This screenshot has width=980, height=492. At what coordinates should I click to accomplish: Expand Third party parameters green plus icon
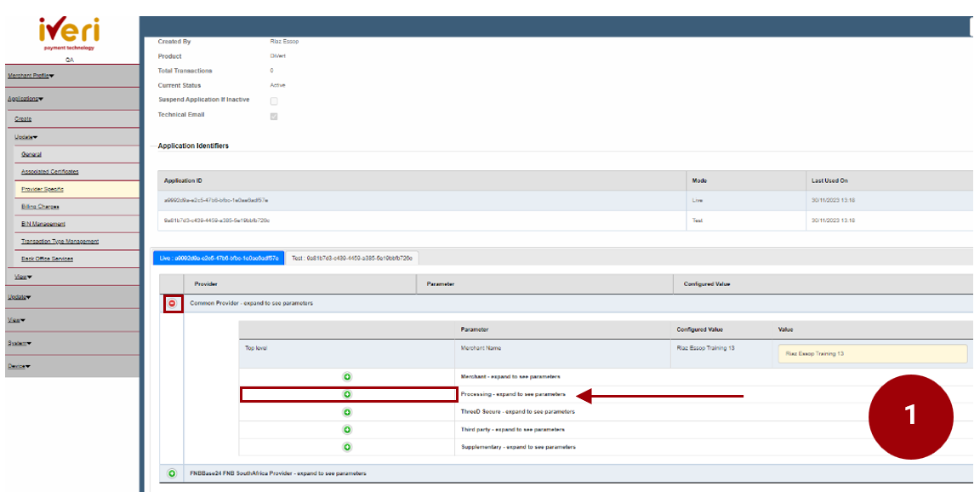click(x=347, y=429)
